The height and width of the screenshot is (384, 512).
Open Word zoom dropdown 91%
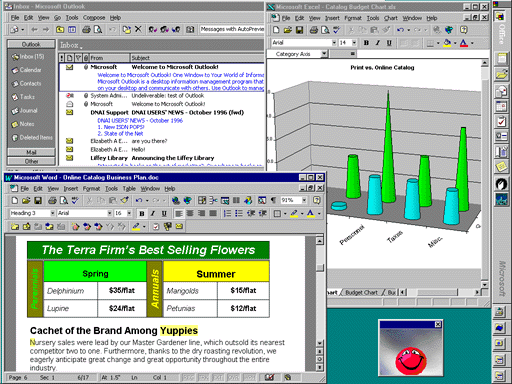(x=304, y=200)
